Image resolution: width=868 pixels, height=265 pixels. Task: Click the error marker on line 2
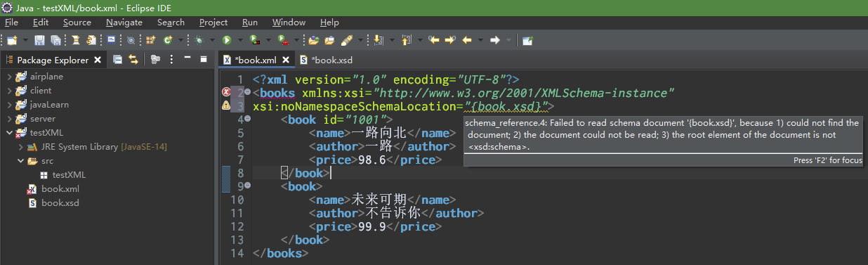(x=226, y=92)
